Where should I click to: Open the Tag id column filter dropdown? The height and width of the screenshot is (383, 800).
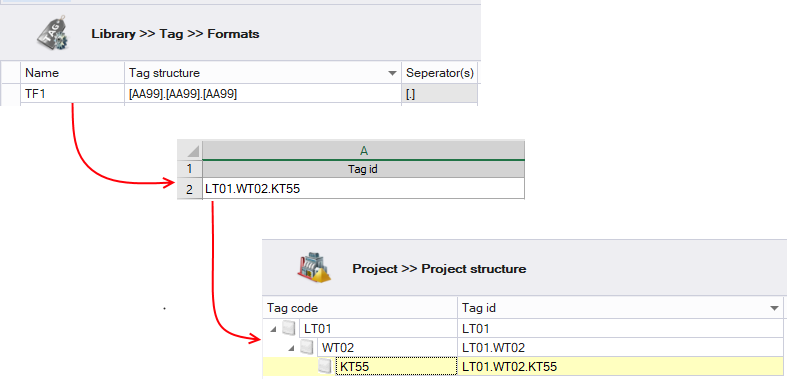[776, 308]
